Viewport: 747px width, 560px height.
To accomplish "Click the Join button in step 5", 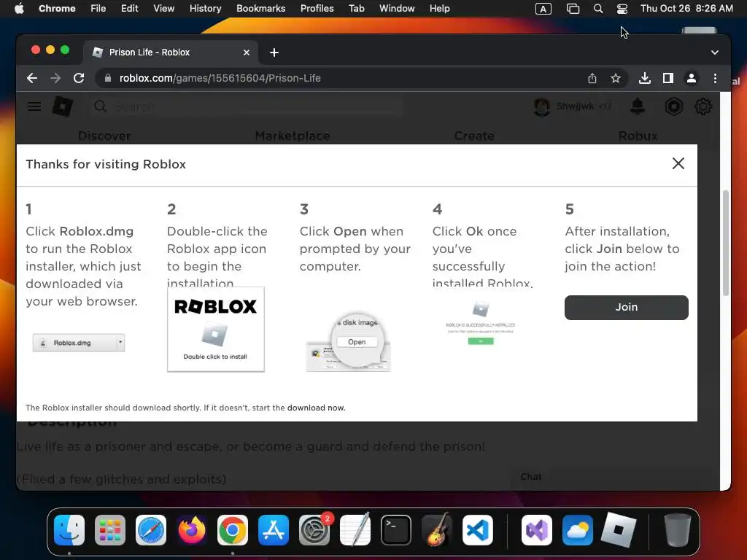I will [x=626, y=307].
